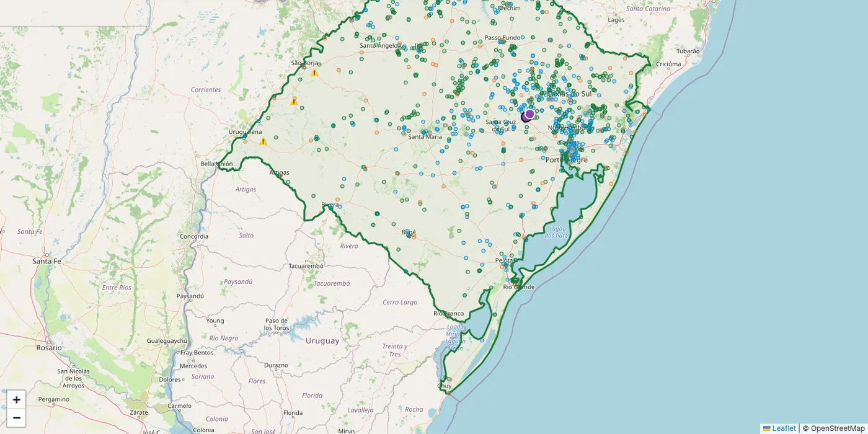Image resolution: width=868 pixels, height=434 pixels.
Task: Click the Rio Grande city label
Action: click(518, 287)
